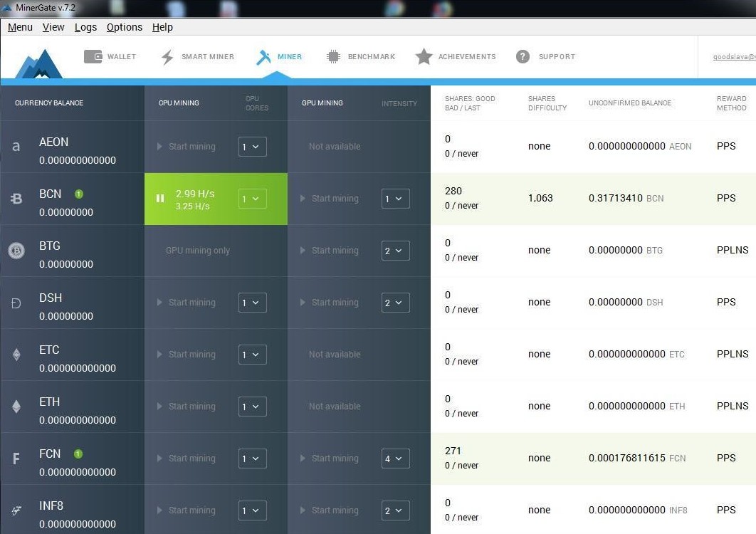Expand INF8 CPU cores dropdown
Image resolution: width=756 pixels, height=534 pixels.
[252, 511]
